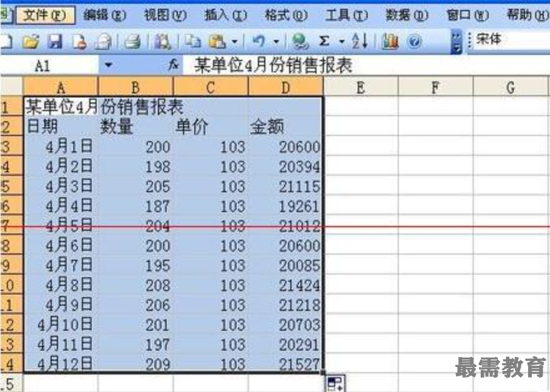Image resolution: width=550 pixels, height=392 pixels.
Task: Open the 格式(O) menu
Action: click(x=286, y=15)
